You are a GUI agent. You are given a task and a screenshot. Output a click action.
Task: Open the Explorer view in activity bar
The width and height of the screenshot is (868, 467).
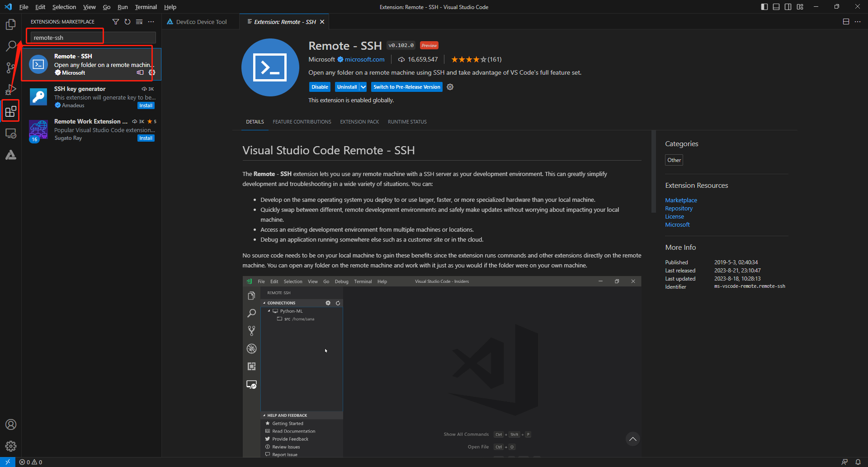11,24
